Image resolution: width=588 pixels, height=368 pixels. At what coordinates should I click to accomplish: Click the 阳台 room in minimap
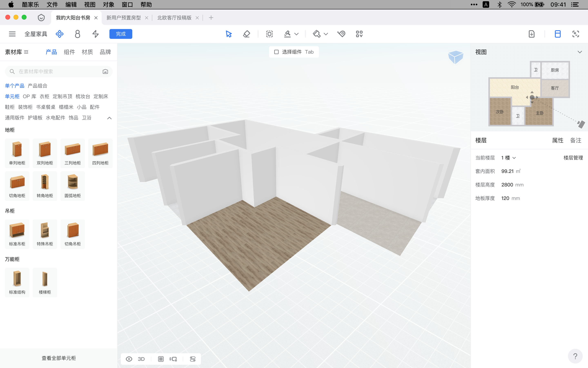(x=515, y=87)
